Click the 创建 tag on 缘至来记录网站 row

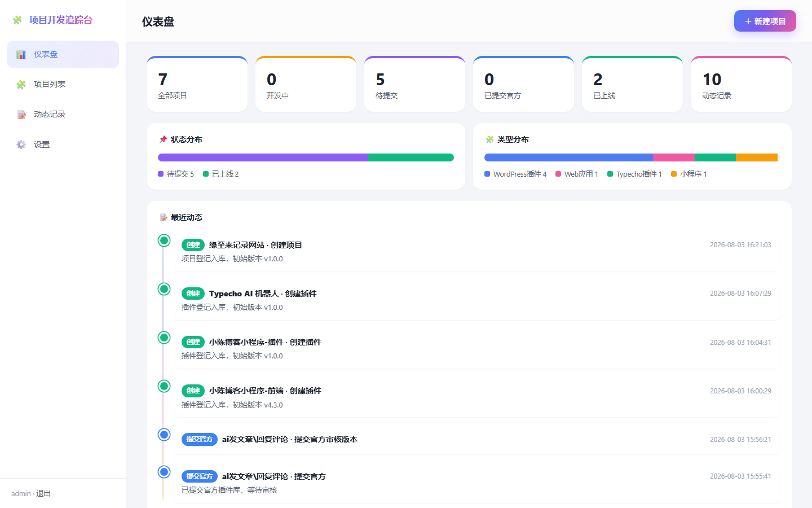tap(193, 245)
